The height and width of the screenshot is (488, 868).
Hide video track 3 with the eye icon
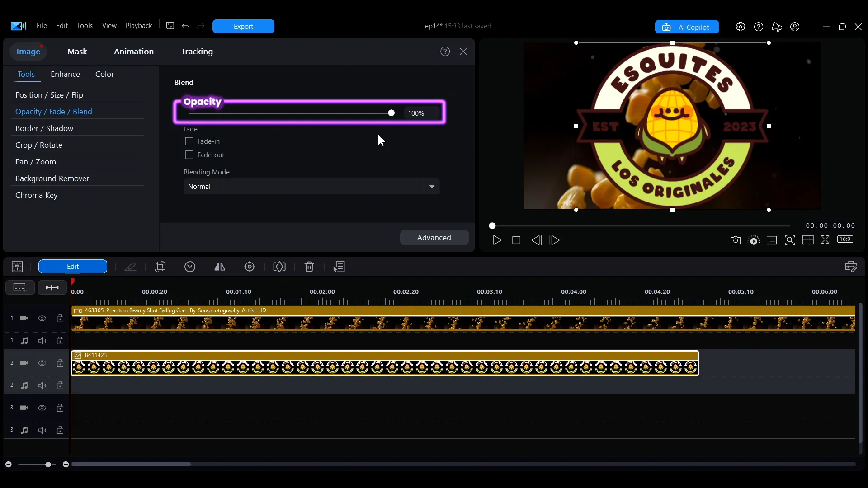(x=42, y=408)
